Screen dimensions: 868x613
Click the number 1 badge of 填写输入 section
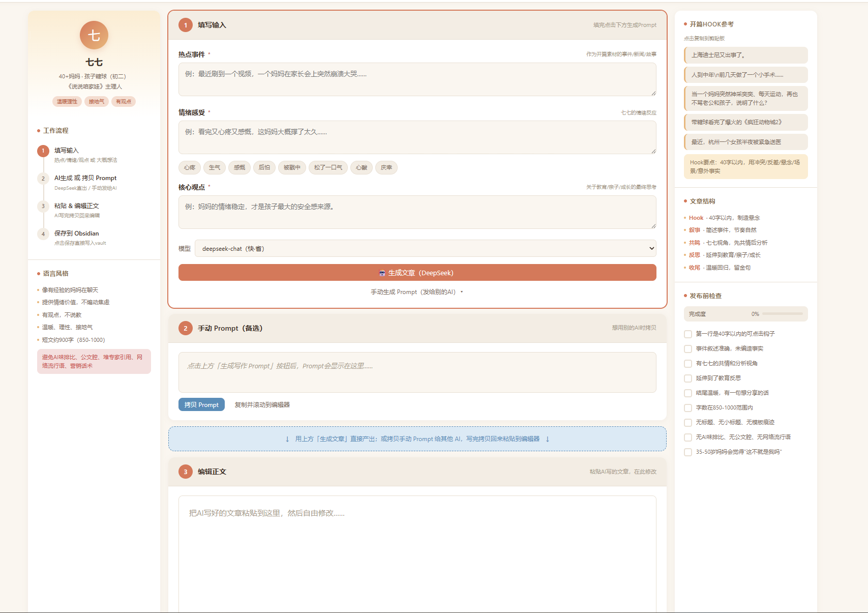(186, 25)
